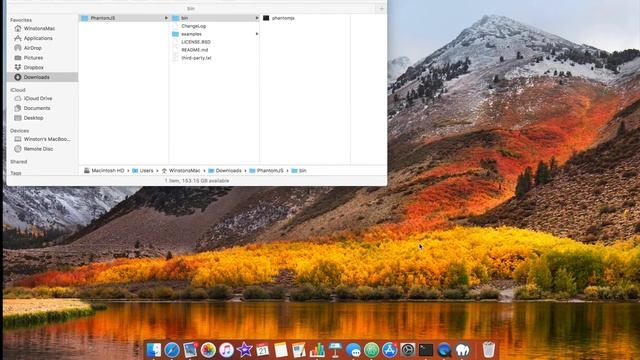
Task: Go to Downloads in the path bar
Action: [x=225, y=171]
